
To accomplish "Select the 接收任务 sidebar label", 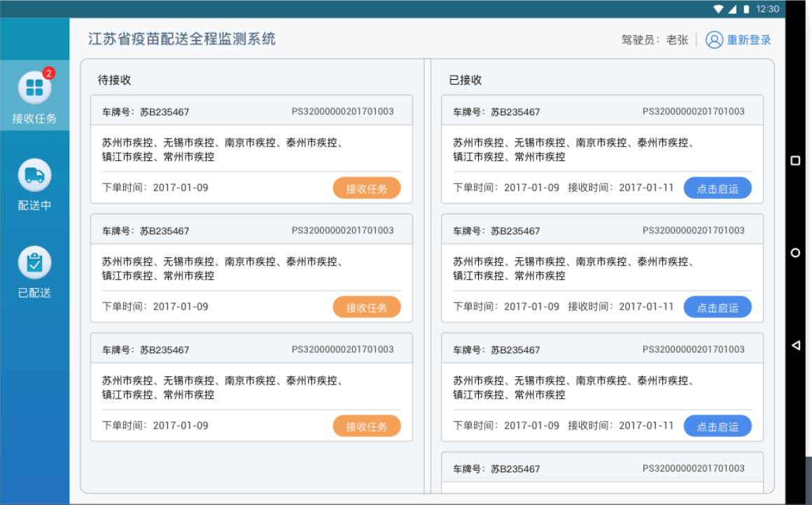I will [x=34, y=118].
